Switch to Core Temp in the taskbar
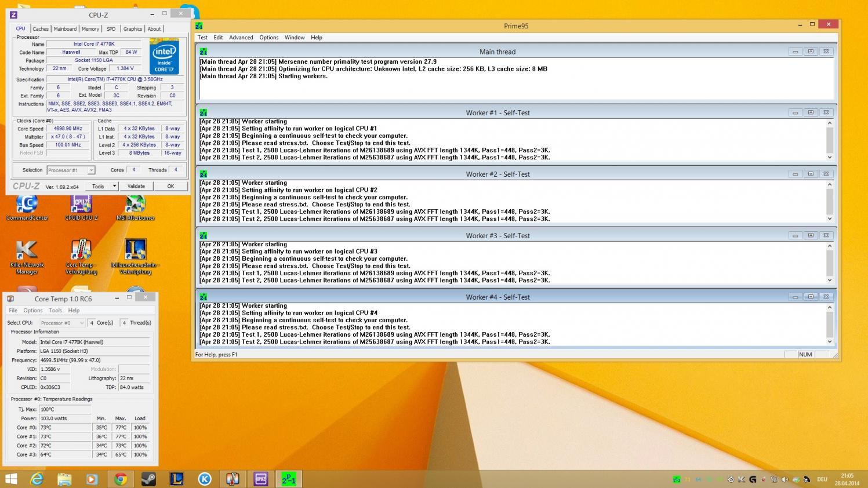The height and width of the screenshot is (488, 868). [233, 479]
